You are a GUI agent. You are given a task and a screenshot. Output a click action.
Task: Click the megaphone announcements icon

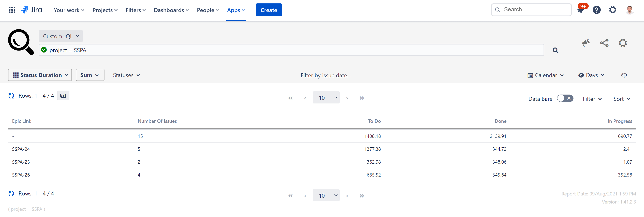(585, 43)
